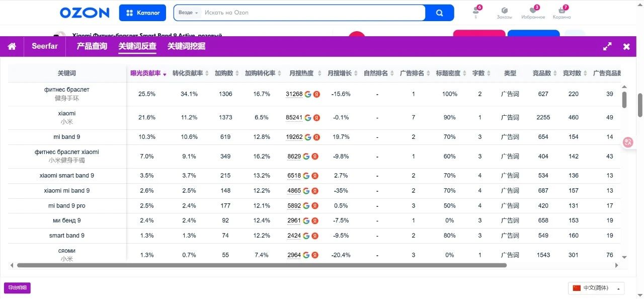The height and width of the screenshot is (299, 644).
Task: Sort table by 曝光贡献率 column
Action: pyautogui.click(x=148, y=73)
